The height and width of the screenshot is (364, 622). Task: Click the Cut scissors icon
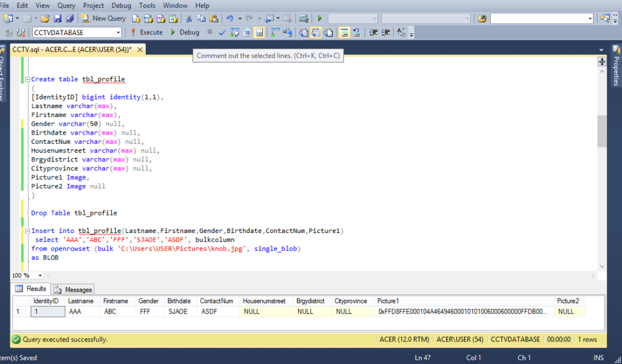coord(189,18)
